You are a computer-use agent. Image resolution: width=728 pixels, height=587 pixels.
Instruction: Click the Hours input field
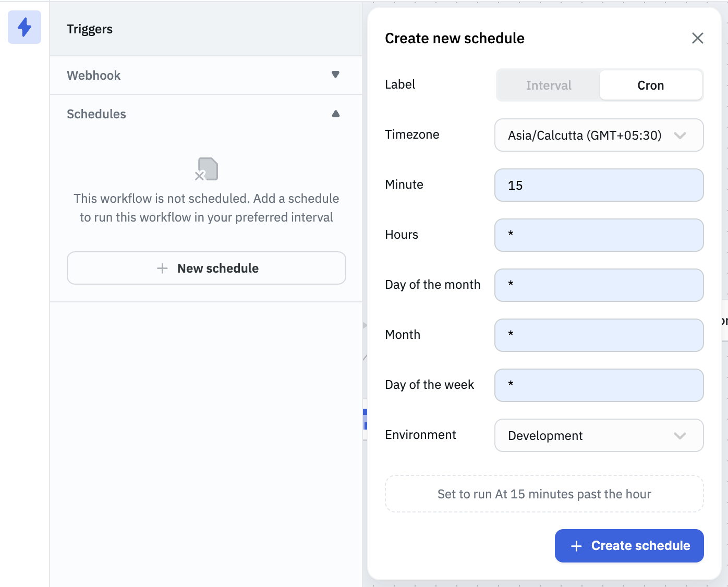[599, 235]
